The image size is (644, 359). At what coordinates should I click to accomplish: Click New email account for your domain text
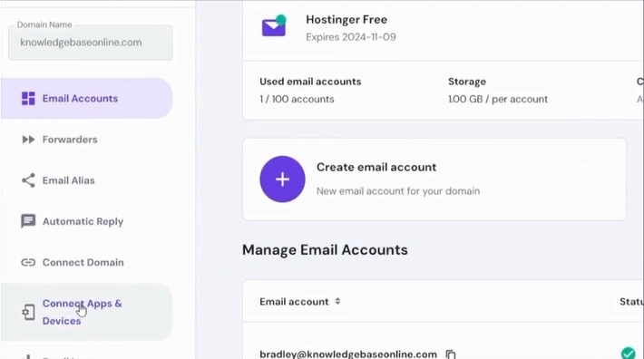(398, 191)
